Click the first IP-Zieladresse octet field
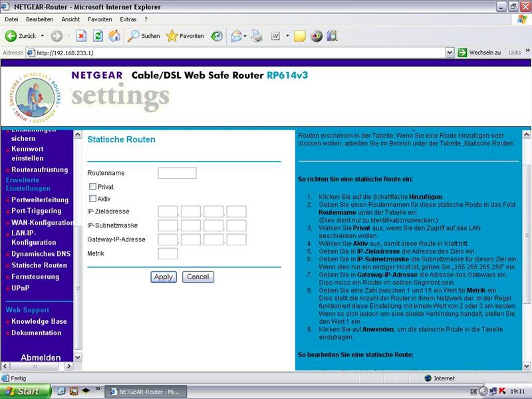This screenshot has height=399, width=532. 168,211
